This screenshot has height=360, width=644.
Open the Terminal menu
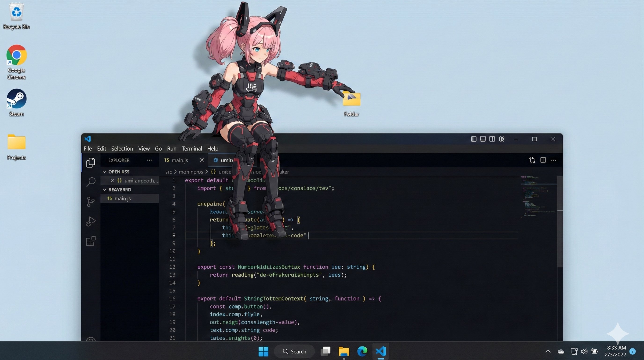tap(191, 148)
